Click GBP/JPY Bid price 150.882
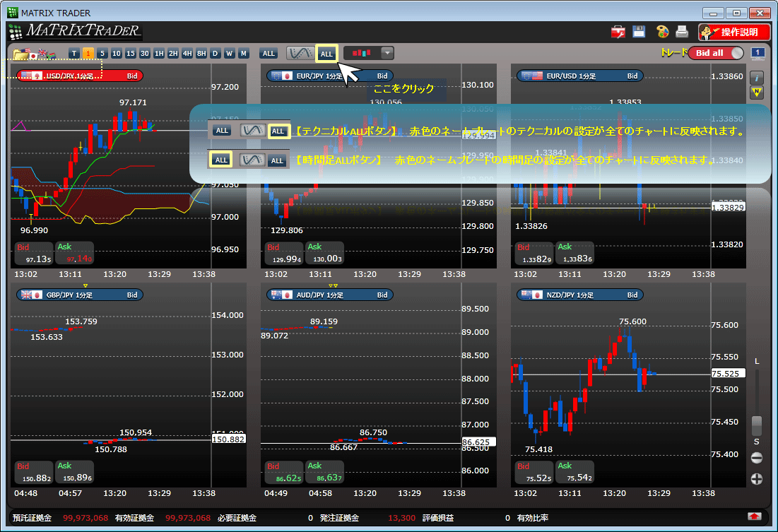The width and height of the screenshot is (778, 532). (33, 473)
